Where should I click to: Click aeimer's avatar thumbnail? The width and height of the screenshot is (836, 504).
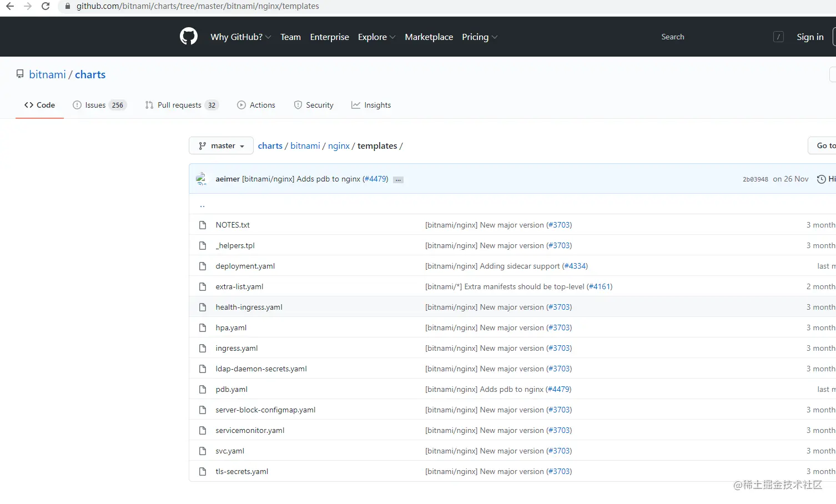point(202,179)
